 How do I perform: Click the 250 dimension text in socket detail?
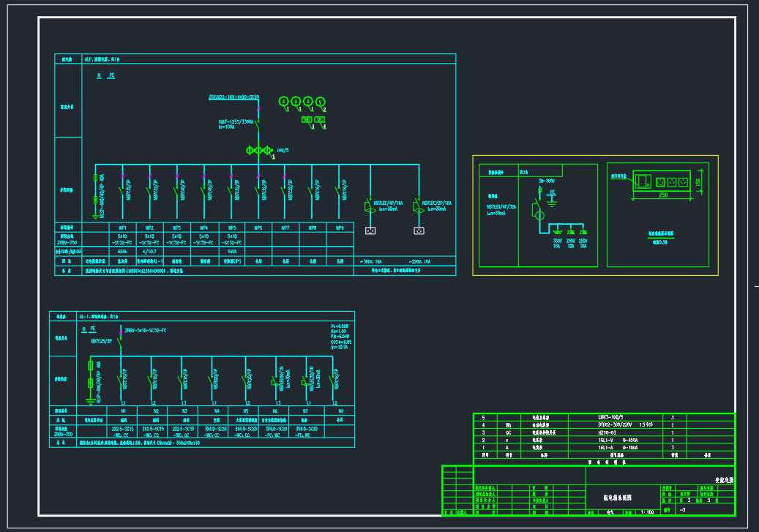click(662, 195)
